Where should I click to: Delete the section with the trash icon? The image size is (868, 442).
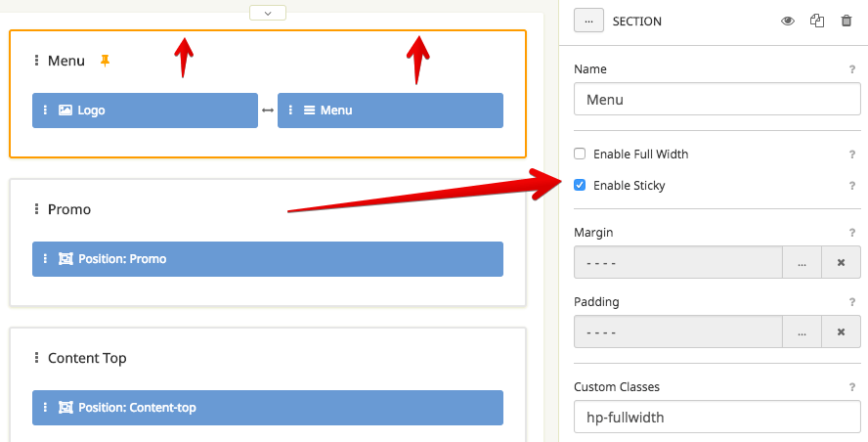coord(846,21)
